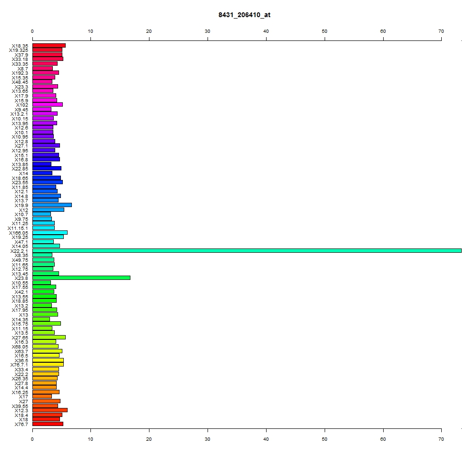Click the row label X19.325
The image size is (476, 476).
point(19,50)
